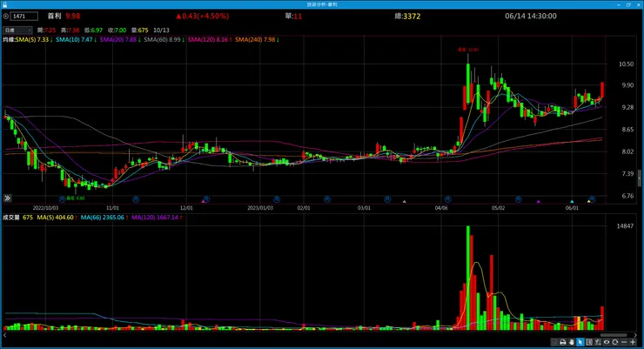Click the lock icon in title bar

[5, 4]
